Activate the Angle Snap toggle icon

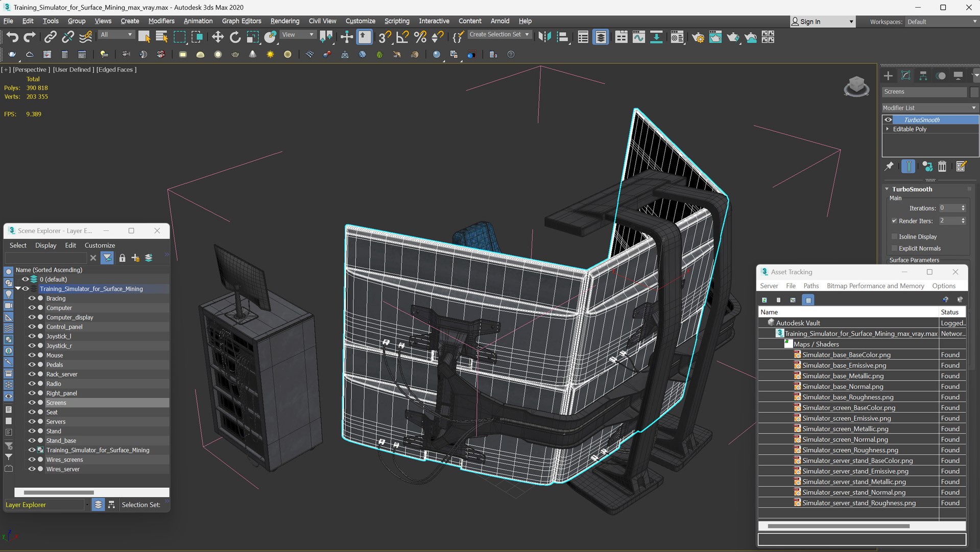click(x=402, y=37)
